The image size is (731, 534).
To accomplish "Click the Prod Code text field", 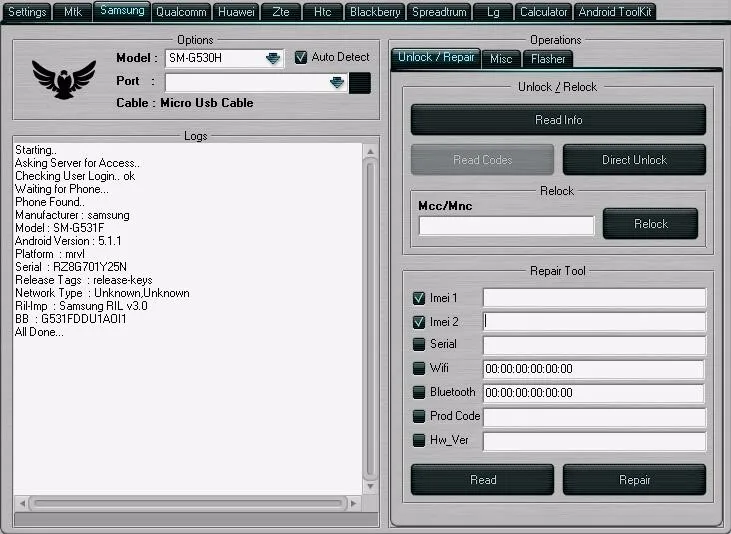I will pos(594,417).
